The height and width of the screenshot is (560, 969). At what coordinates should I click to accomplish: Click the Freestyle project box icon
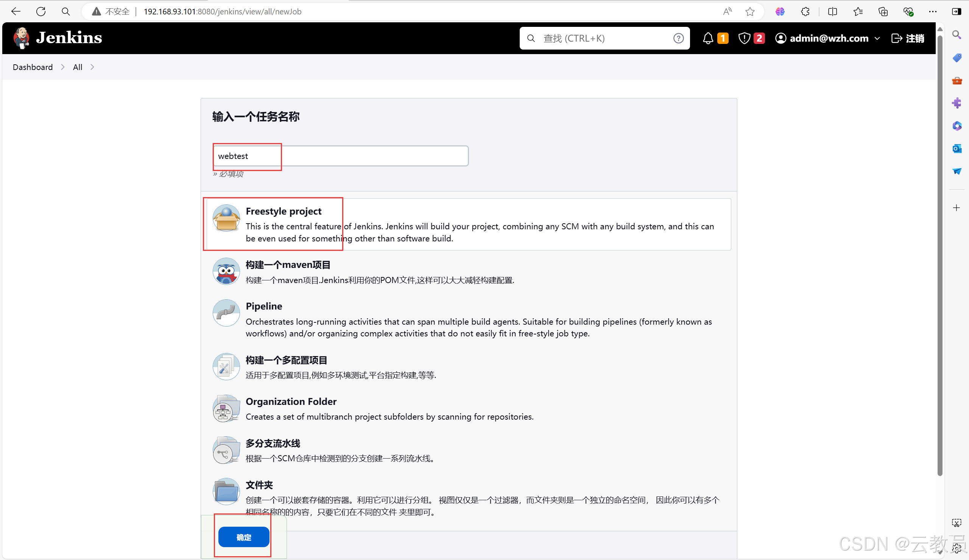[x=226, y=218]
